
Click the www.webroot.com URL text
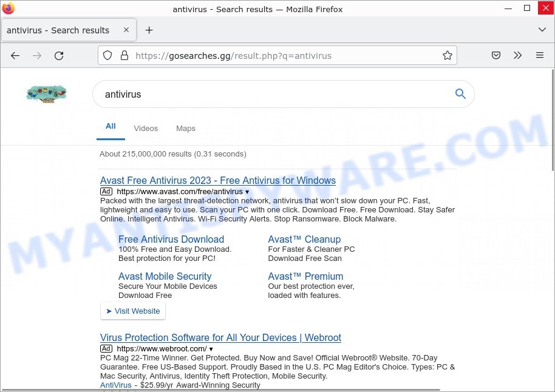pos(162,348)
